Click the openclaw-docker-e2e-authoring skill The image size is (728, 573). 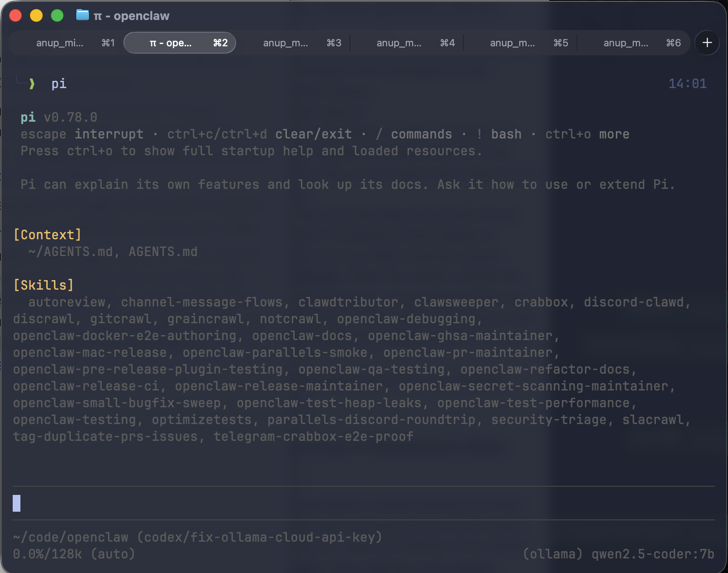coord(125,336)
